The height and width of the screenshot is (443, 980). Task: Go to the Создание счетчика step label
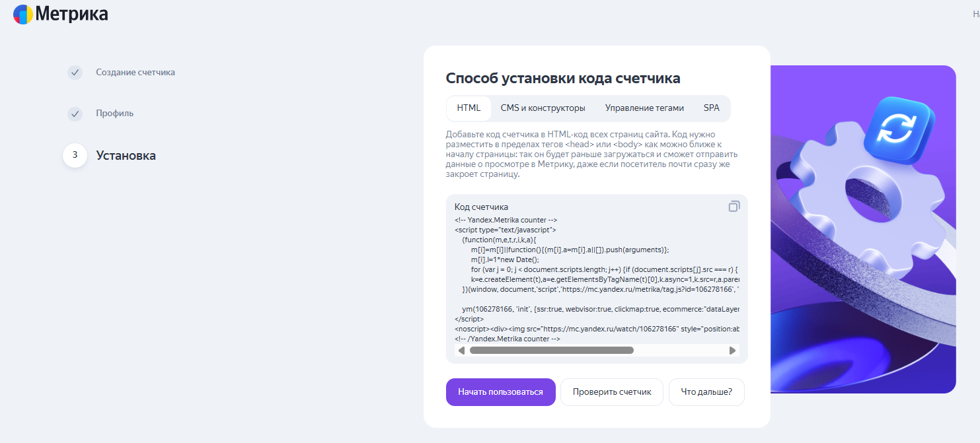pyautogui.click(x=135, y=73)
